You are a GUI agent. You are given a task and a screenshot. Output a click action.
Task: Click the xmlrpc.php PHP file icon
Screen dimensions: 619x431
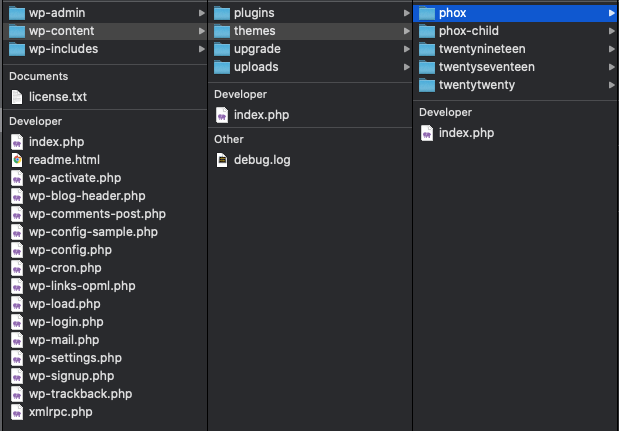pyautogui.click(x=17, y=412)
